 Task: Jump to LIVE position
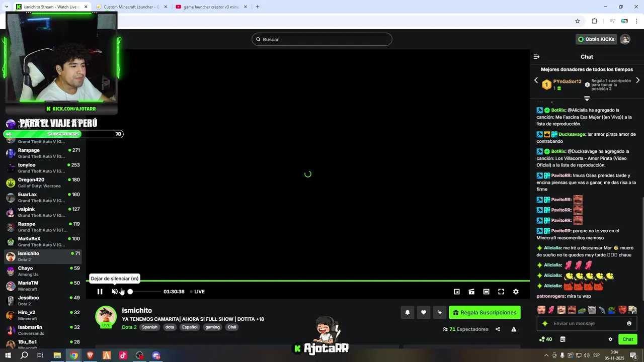[x=197, y=292]
